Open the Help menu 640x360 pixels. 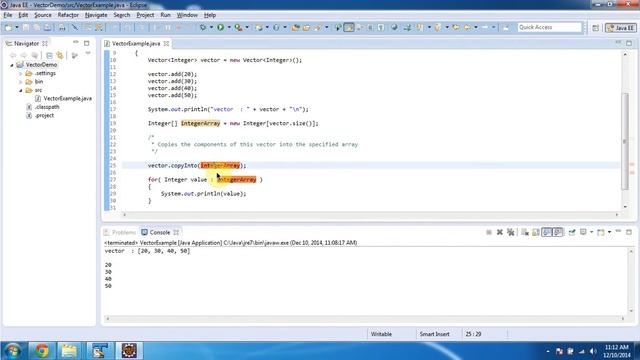click(x=210, y=15)
